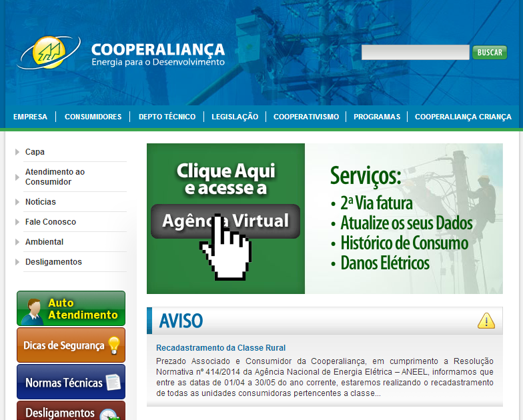The height and width of the screenshot is (420, 523).
Task: Open the COOPERATIVISMO menu
Action: tap(306, 117)
